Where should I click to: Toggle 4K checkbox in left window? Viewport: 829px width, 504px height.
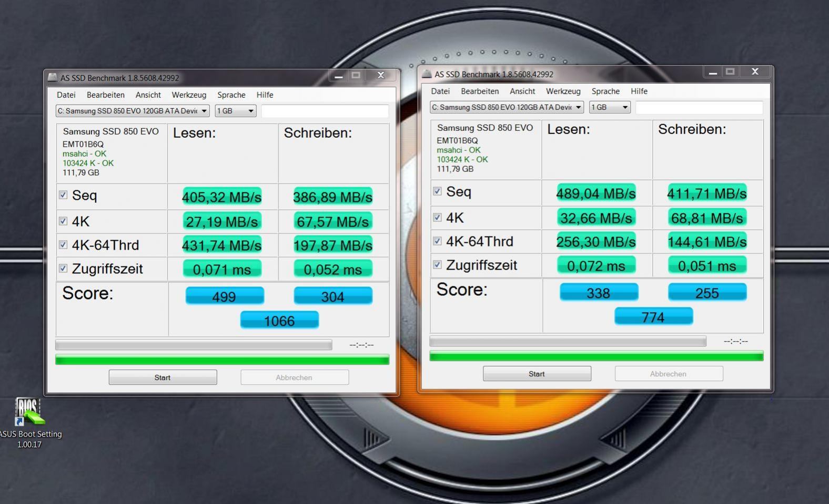(63, 221)
